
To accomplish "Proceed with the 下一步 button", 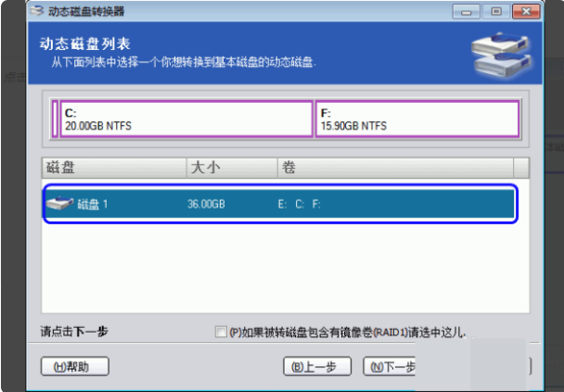I will 390,366.
